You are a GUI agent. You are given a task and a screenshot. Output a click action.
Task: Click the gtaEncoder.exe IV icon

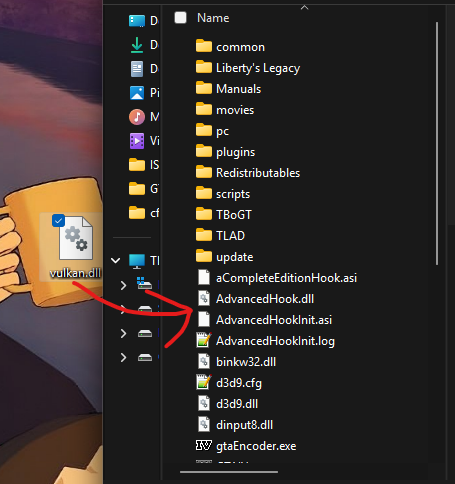tap(204, 445)
